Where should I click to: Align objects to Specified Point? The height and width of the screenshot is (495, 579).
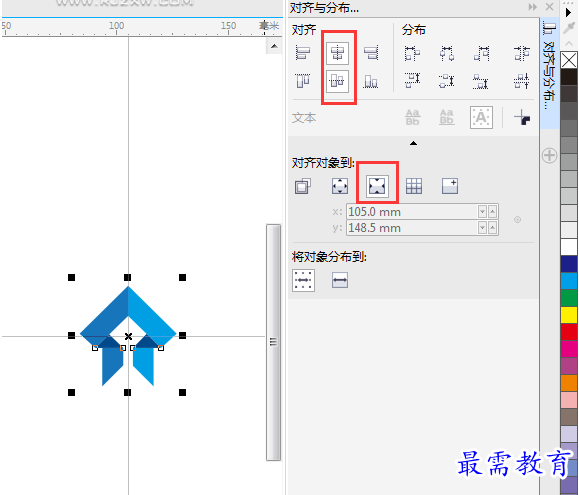(x=450, y=186)
